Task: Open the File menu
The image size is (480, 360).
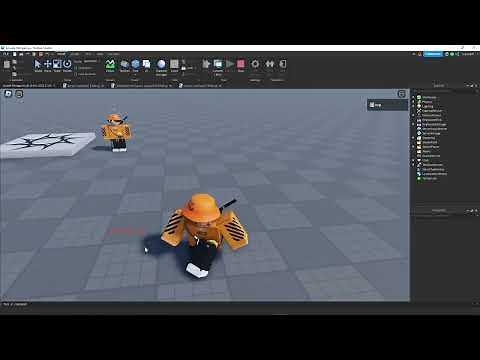Action: [6, 54]
